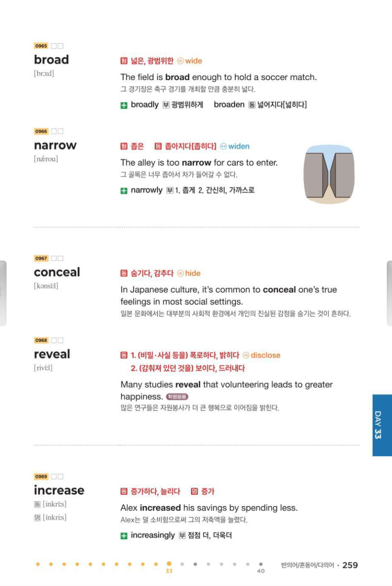Select the highlighted day 33 progress dot
The height and width of the screenshot is (586, 392).
coord(169,564)
